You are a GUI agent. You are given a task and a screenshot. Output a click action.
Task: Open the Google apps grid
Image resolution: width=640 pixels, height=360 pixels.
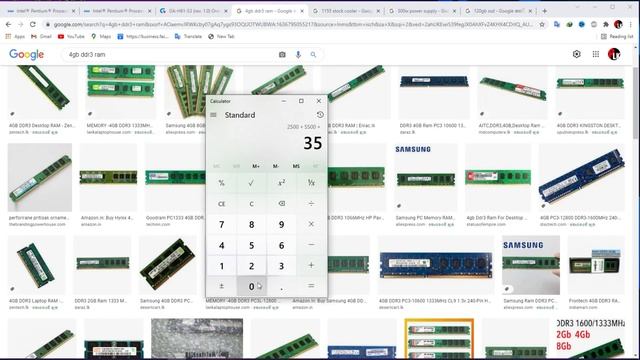tap(596, 54)
